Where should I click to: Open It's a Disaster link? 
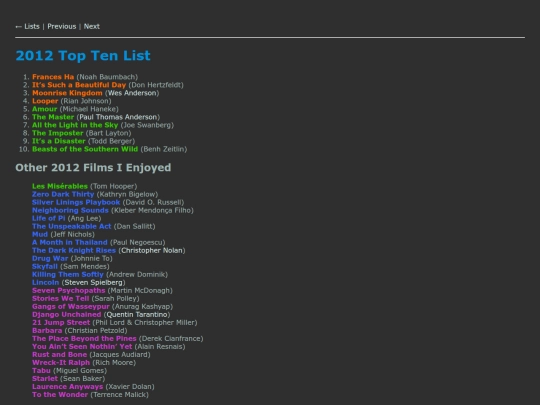pyautogui.click(x=59, y=141)
